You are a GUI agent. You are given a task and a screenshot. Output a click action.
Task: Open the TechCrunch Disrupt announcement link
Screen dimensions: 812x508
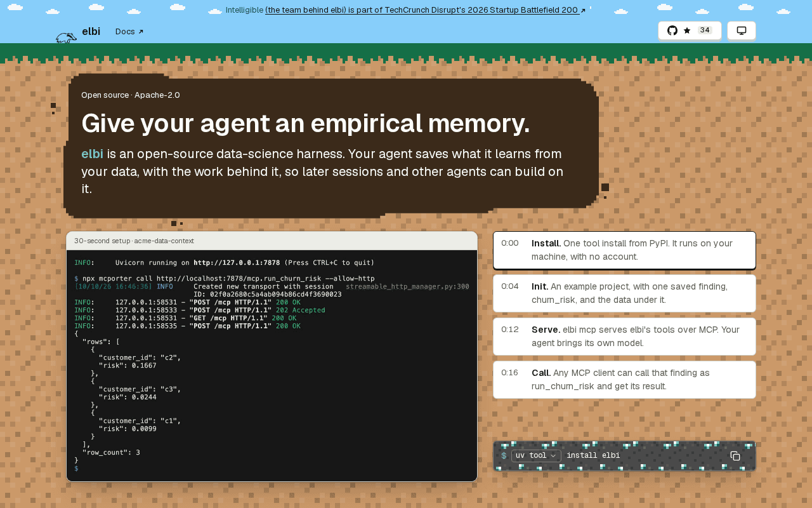click(x=425, y=10)
